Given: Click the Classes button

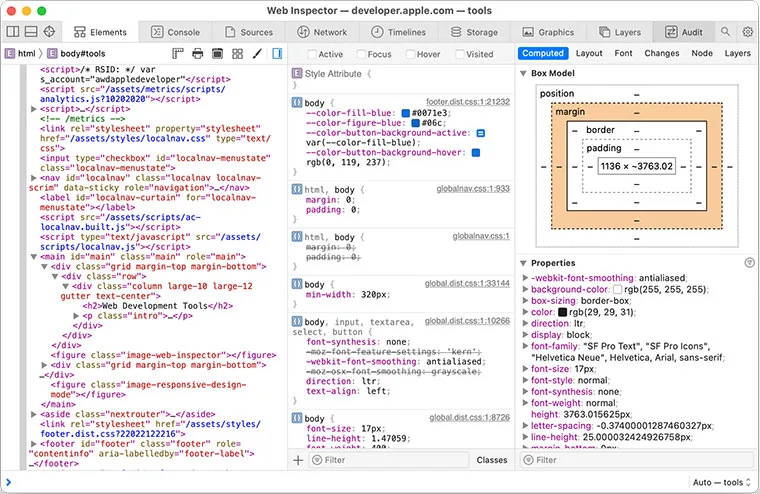Looking at the screenshot, I should (491, 460).
